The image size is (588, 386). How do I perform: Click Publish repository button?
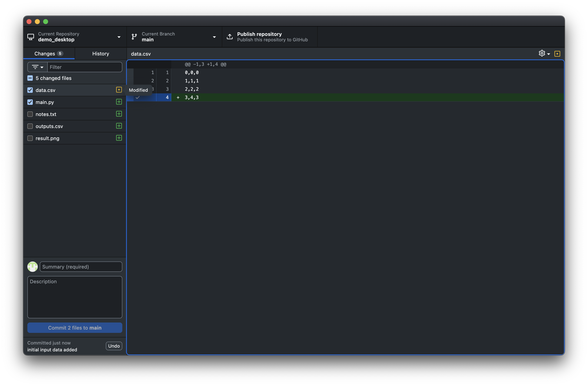(x=270, y=37)
